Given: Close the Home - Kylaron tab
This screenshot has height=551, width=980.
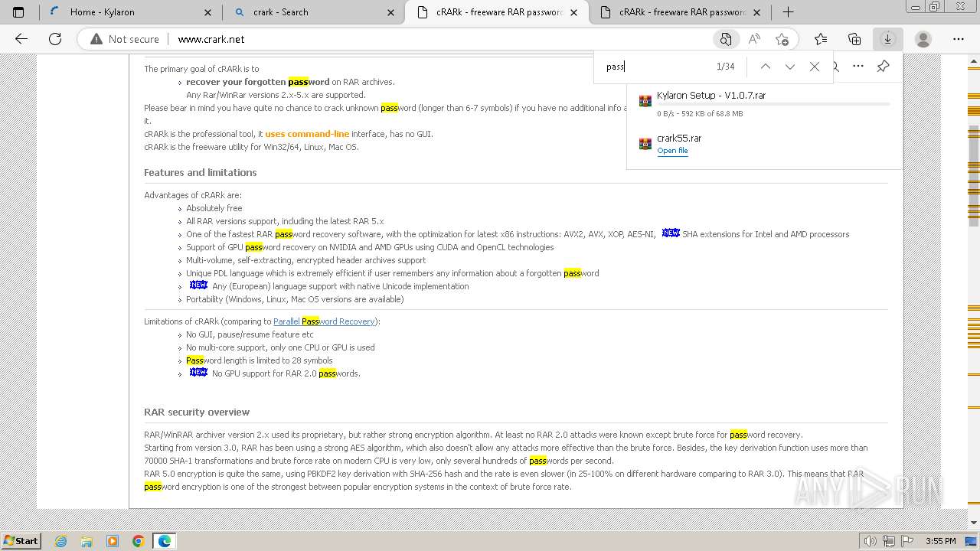Looking at the screenshot, I should 208,12.
